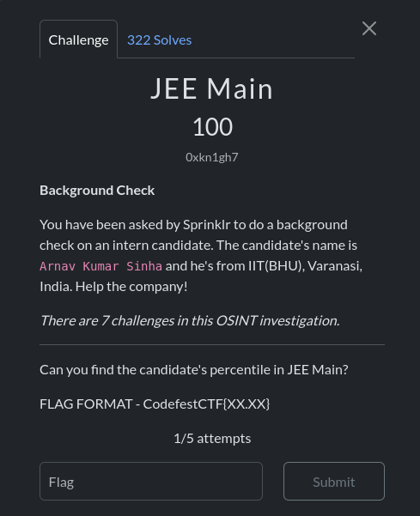Click the words FLAG FORMAT
Screen dimensions: 420x516
point(86,404)
